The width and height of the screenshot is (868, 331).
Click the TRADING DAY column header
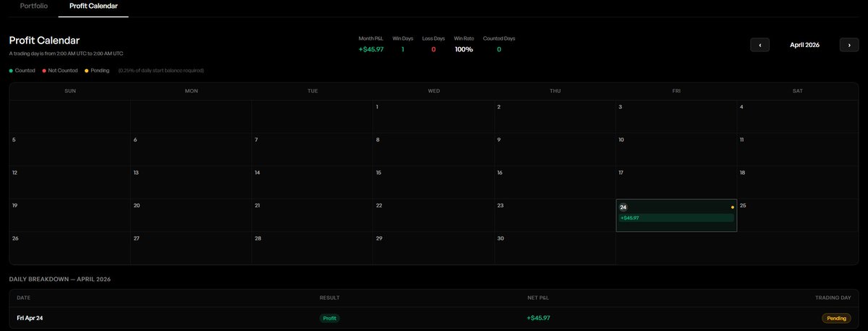pyautogui.click(x=833, y=298)
